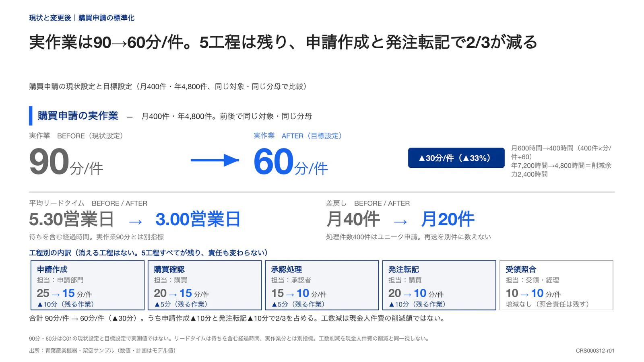Click the document ID 'CRS000312-r01'
Image resolution: width=644 pixels, height=362 pixels.
[x=595, y=351]
